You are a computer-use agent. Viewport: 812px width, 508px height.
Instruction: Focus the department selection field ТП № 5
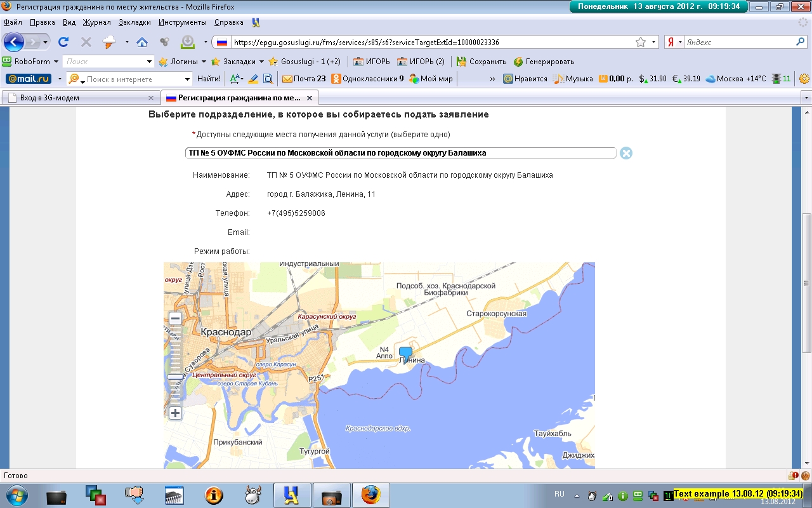pos(400,153)
